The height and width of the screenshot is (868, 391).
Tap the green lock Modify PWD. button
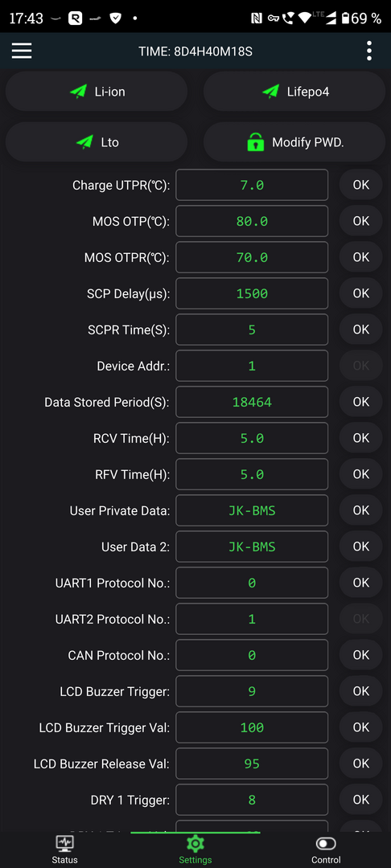(294, 141)
